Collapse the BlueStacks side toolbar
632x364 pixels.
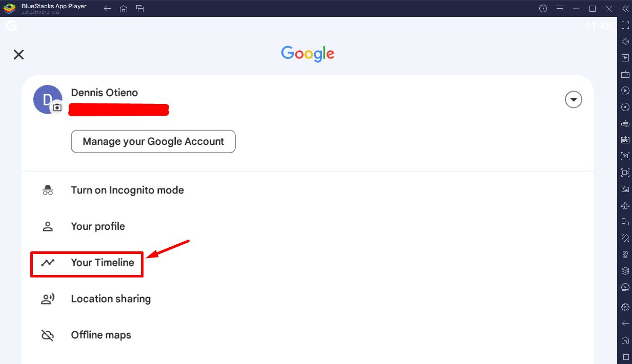coord(625,9)
